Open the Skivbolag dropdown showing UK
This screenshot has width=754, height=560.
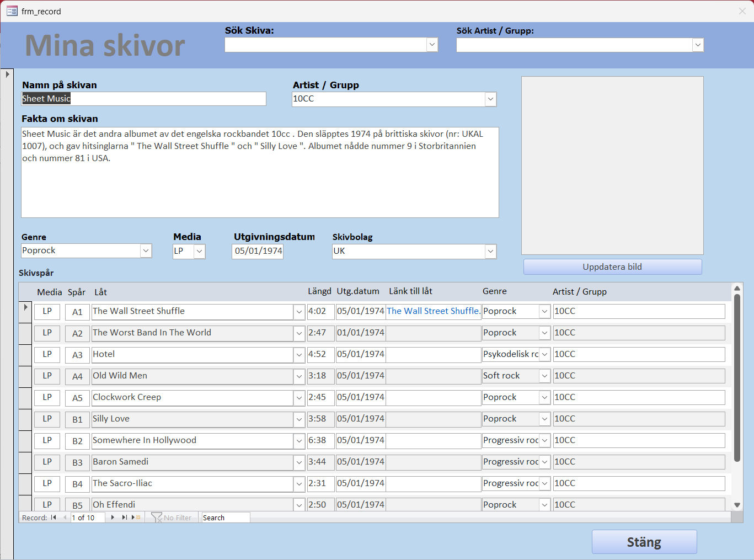pyautogui.click(x=490, y=252)
